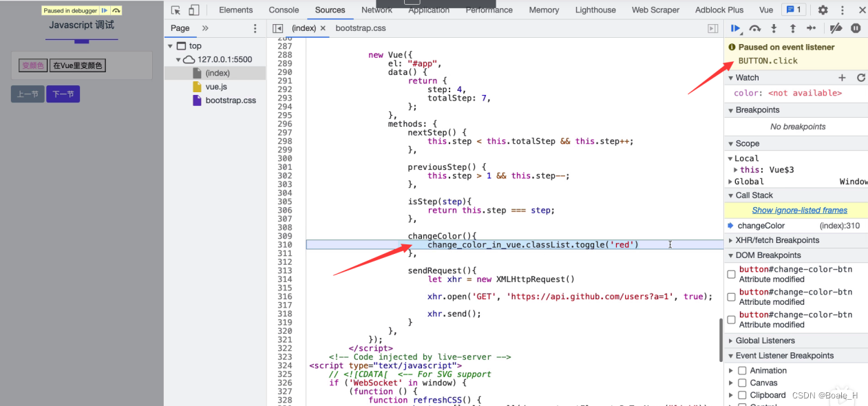Switch to the Console tab
This screenshot has height=406, width=868.
(x=284, y=10)
